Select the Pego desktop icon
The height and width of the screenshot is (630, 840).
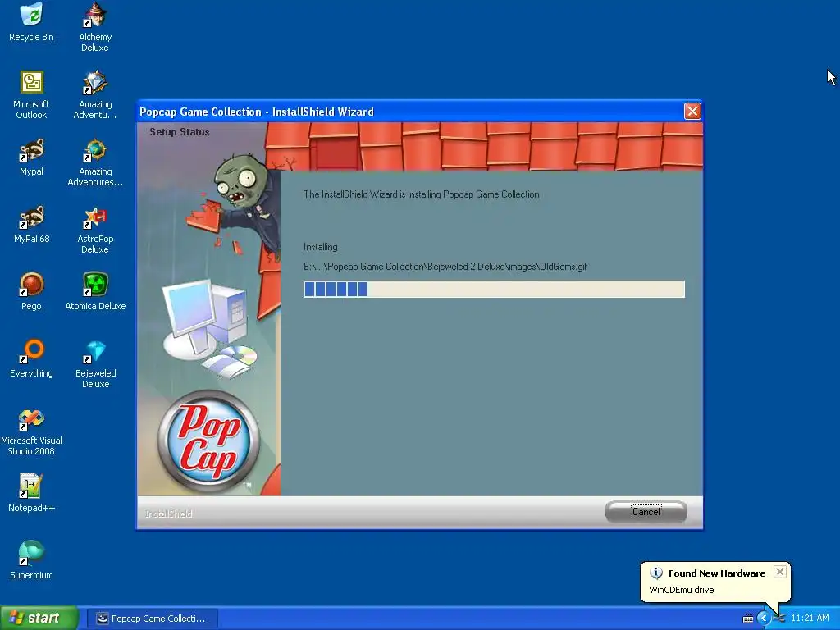pos(31,291)
